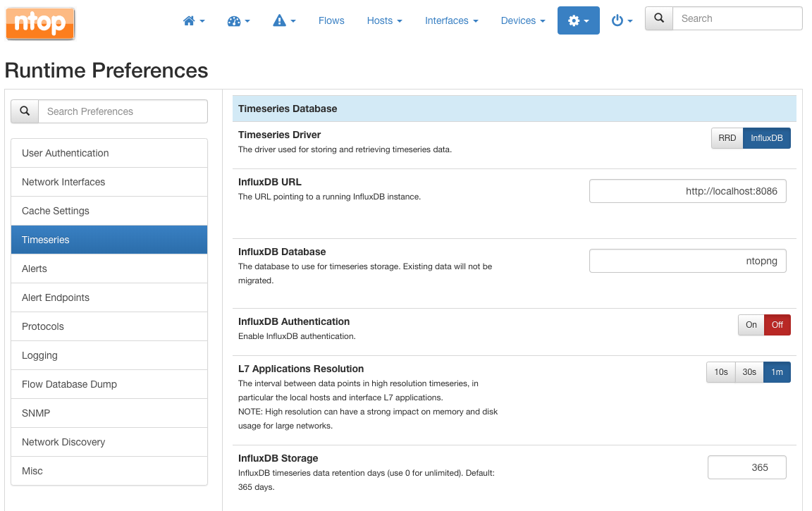Turn InfluxDB Authentication Off
The height and width of the screenshot is (511, 812).
point(777,325)
